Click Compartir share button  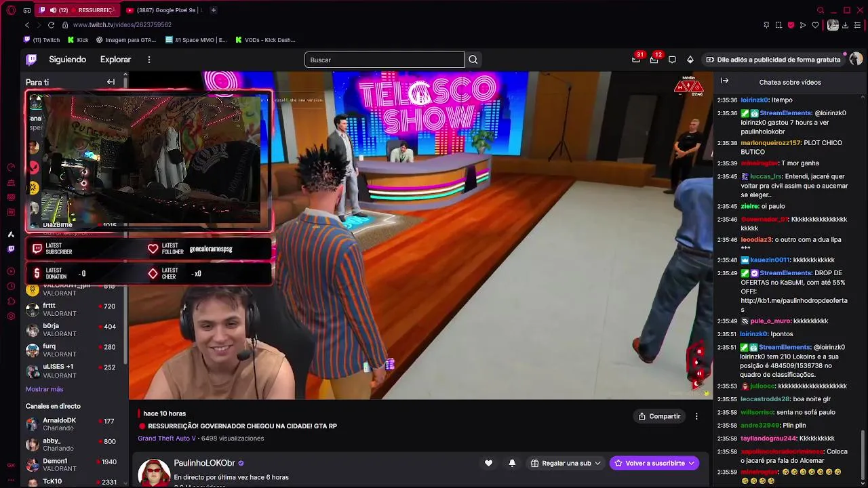click(x=659, y=416)
